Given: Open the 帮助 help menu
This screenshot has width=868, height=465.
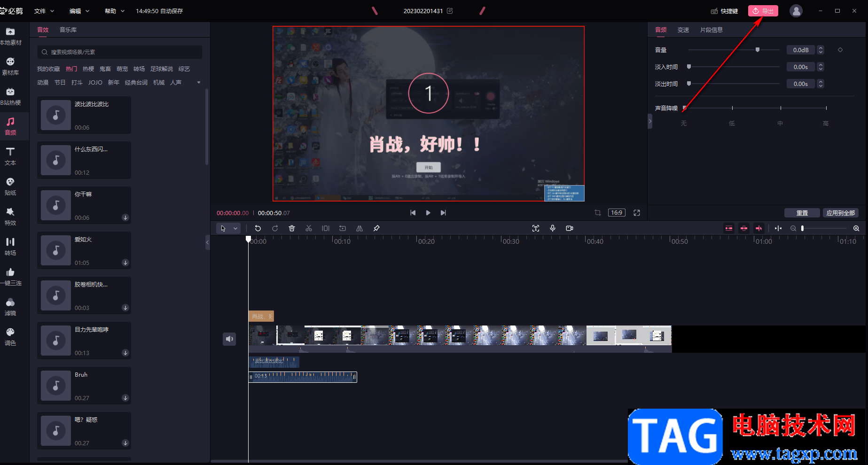Looking at the screenshot, I should 114,11.
